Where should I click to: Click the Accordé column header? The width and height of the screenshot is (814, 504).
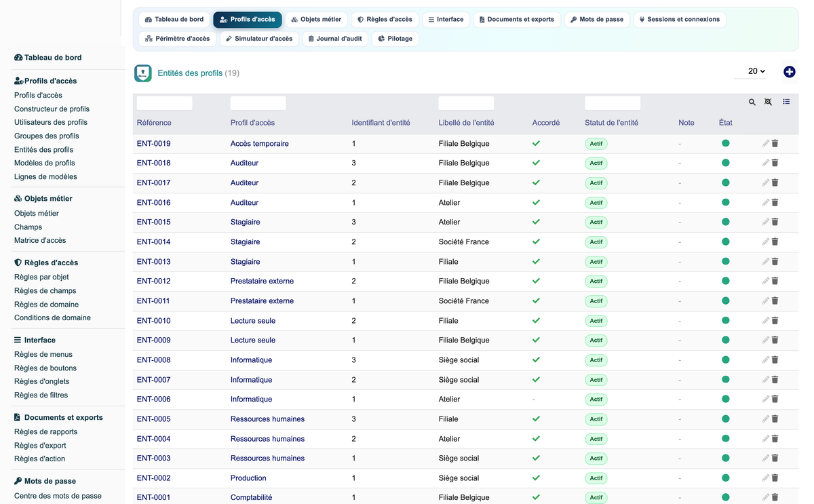[546, 123]
